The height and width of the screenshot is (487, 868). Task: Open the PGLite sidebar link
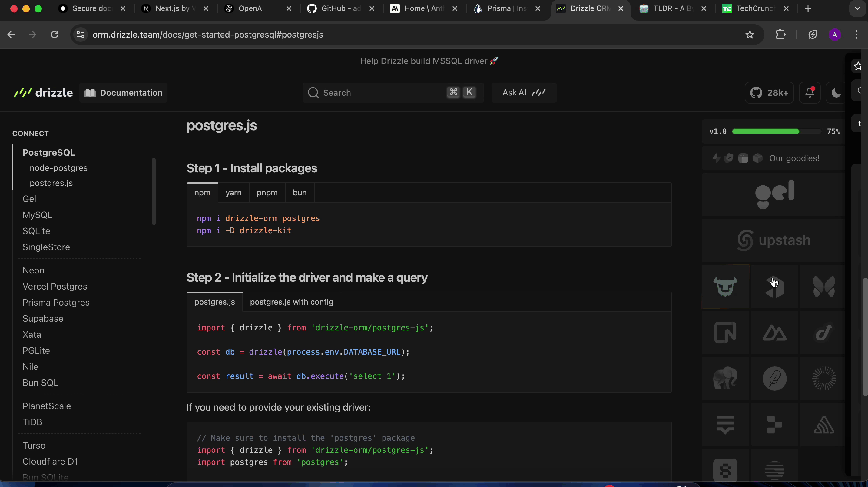(36, 350)
